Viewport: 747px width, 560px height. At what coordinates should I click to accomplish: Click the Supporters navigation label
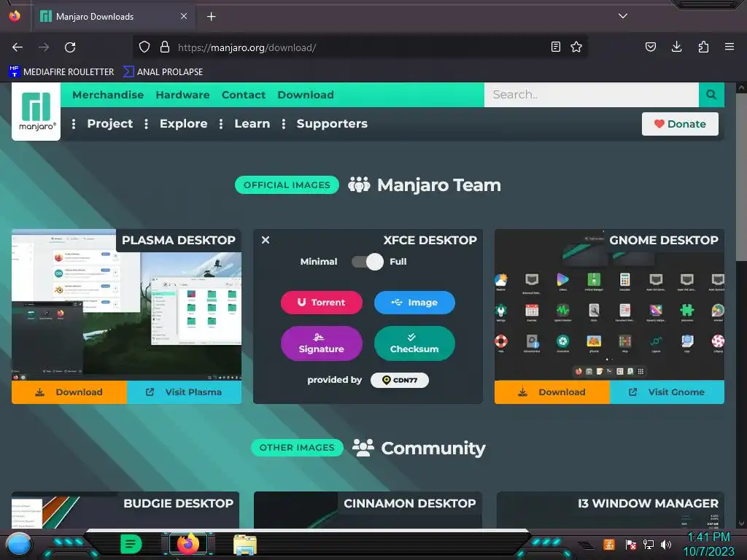pyautogui.click(x=332, y=124)
